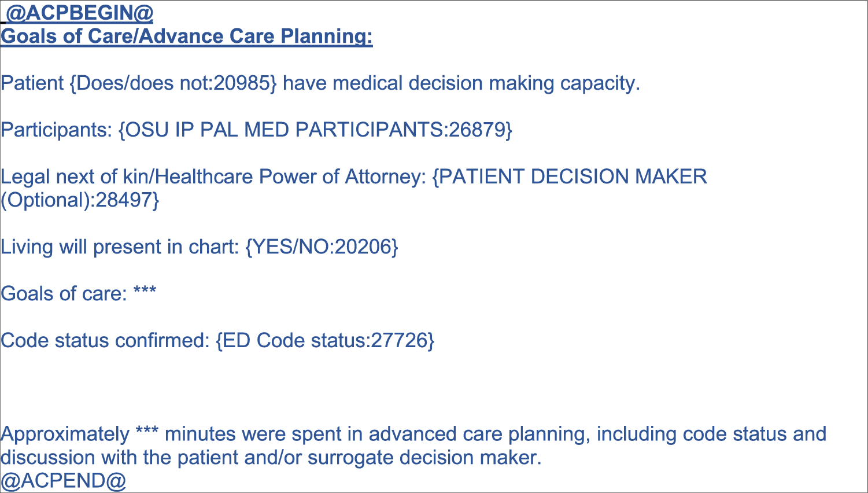868x493 pixels.
Task: Open the PATIENT DECISION MAKER SmartList
Action: 570,176
